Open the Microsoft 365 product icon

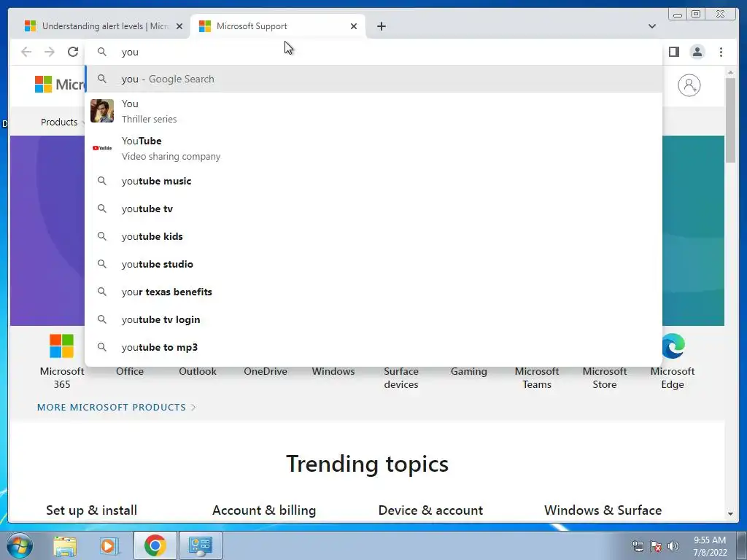[61, 346]
